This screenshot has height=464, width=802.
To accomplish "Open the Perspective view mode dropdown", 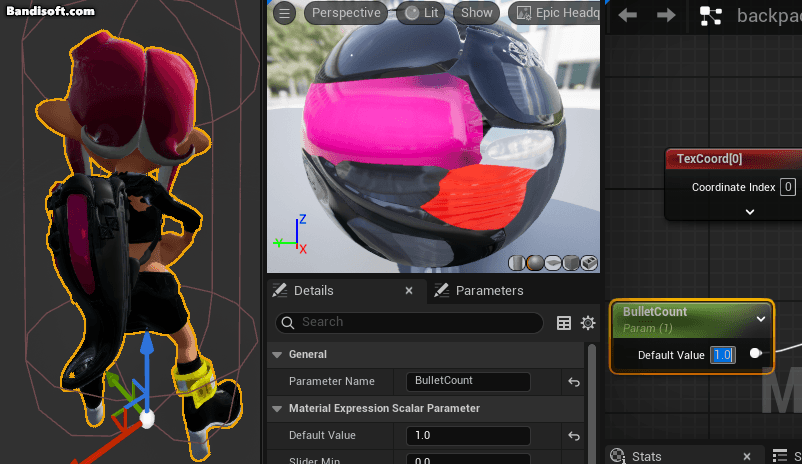I will pyautogui.click(x=346, y=13).
